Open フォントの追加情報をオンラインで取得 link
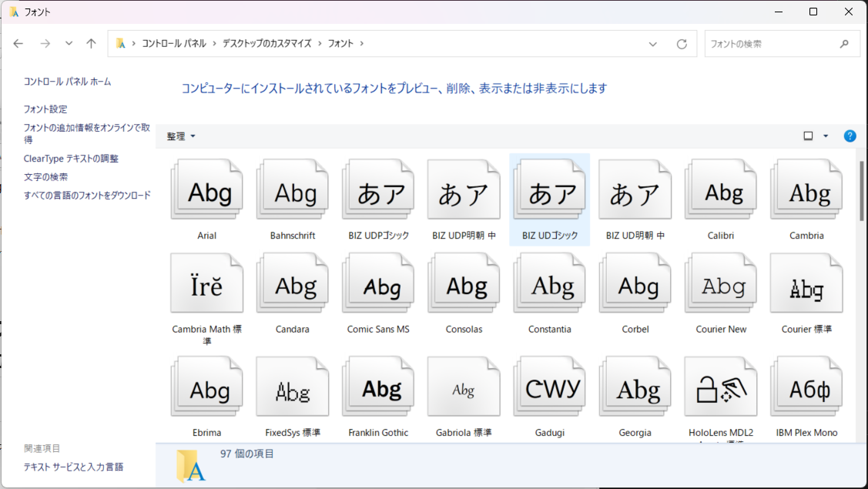The height and width of the screenshot is (489, 868). pos(86,133)
